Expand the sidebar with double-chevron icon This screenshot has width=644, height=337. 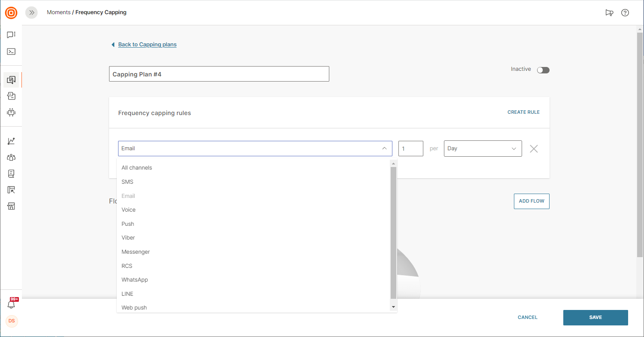pyautogui.click(x=31, y=13)
